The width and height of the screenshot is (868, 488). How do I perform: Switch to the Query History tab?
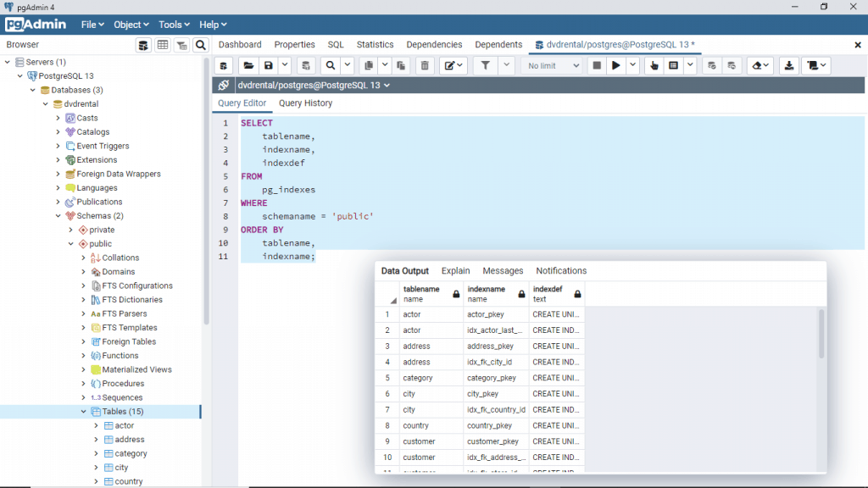[x=305, y=103]
